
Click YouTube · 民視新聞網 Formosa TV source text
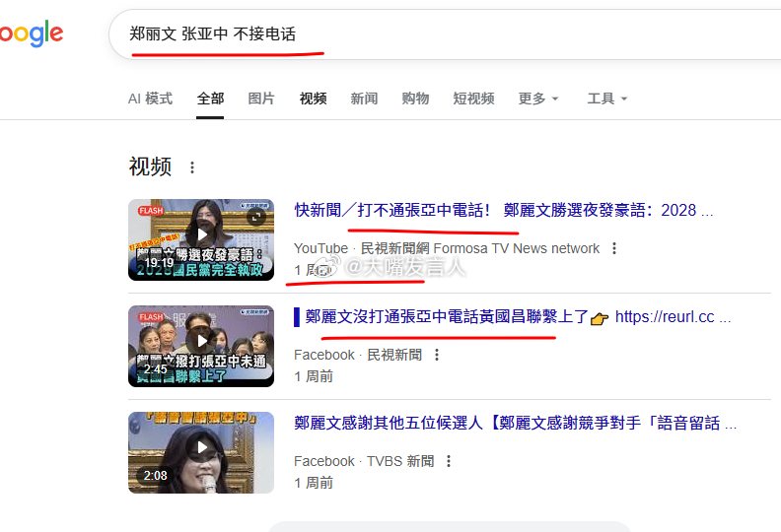447,248
